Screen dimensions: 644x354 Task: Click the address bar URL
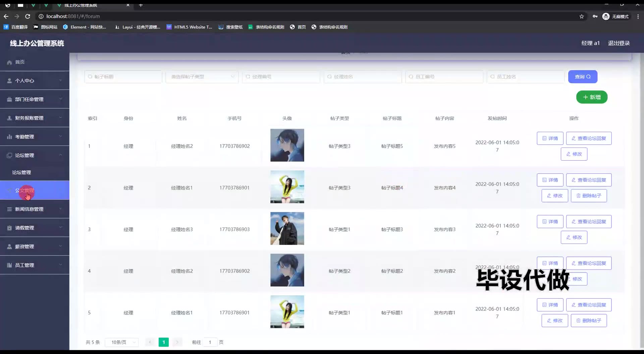(x=73, y=16)
